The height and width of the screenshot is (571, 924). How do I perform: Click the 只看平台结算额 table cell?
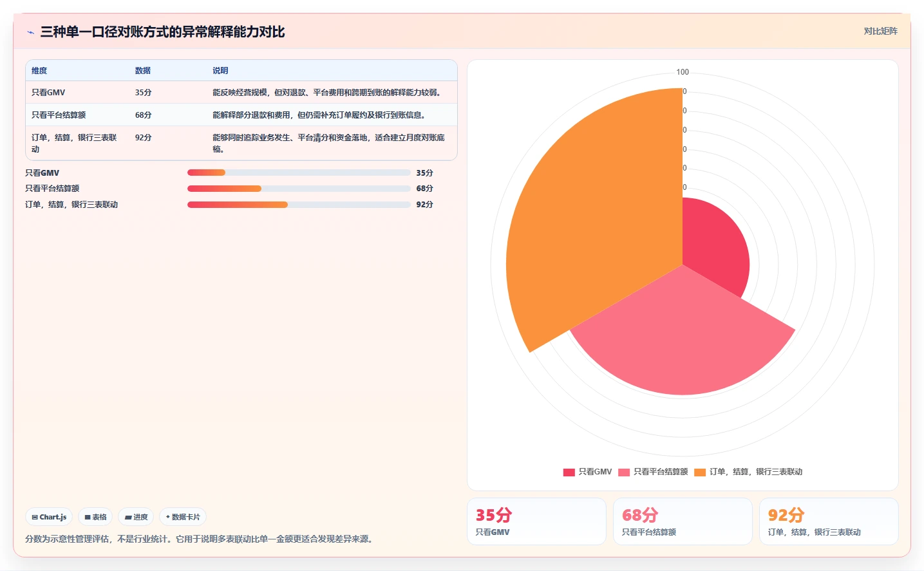[x=59, y=115]
